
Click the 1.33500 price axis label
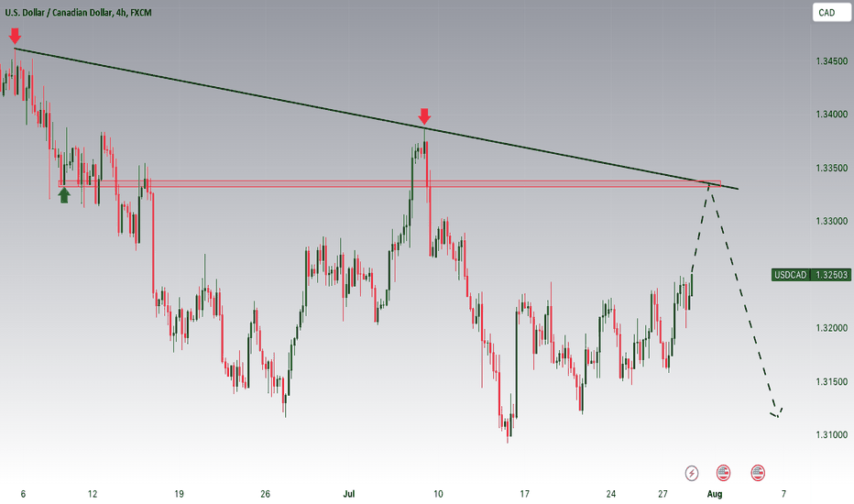point(831,168)
